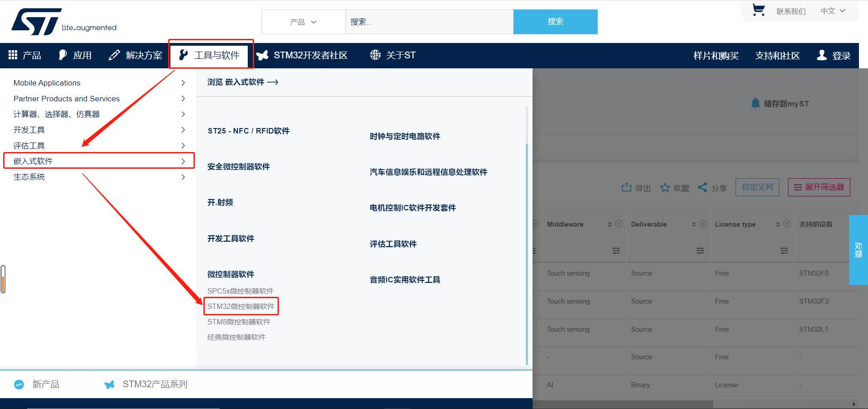
Task: Click the STM32F0 table cell
Action: 814,273
